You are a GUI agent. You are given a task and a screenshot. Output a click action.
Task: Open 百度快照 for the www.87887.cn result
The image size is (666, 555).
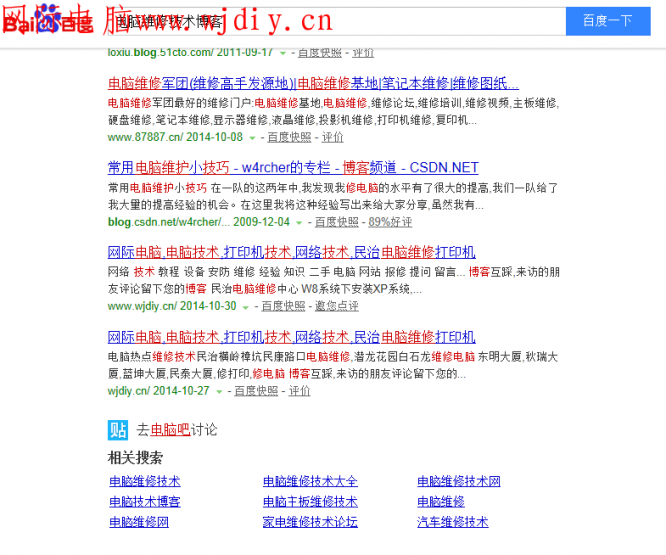click(x=288, y=137)
